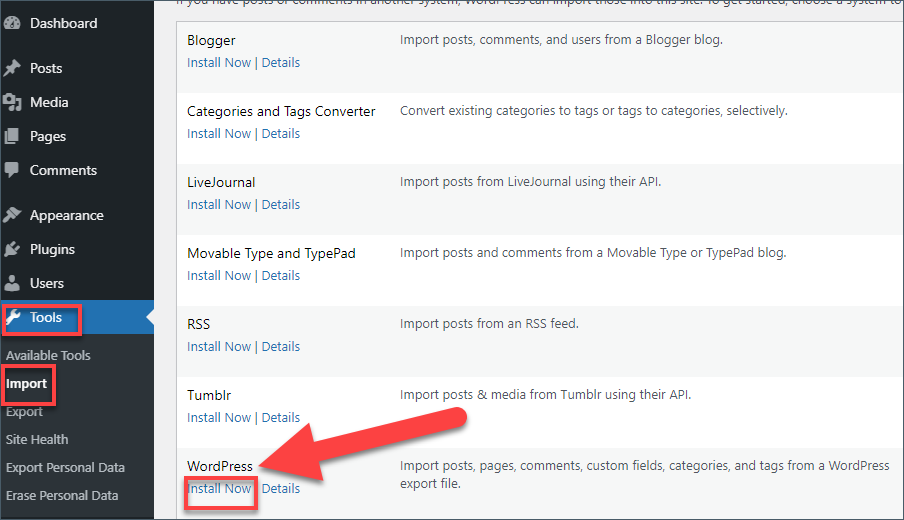Viewport: 904px width, 520px height.
Task: Open Erase Personal Data submenu item
Action: [62, 495]
